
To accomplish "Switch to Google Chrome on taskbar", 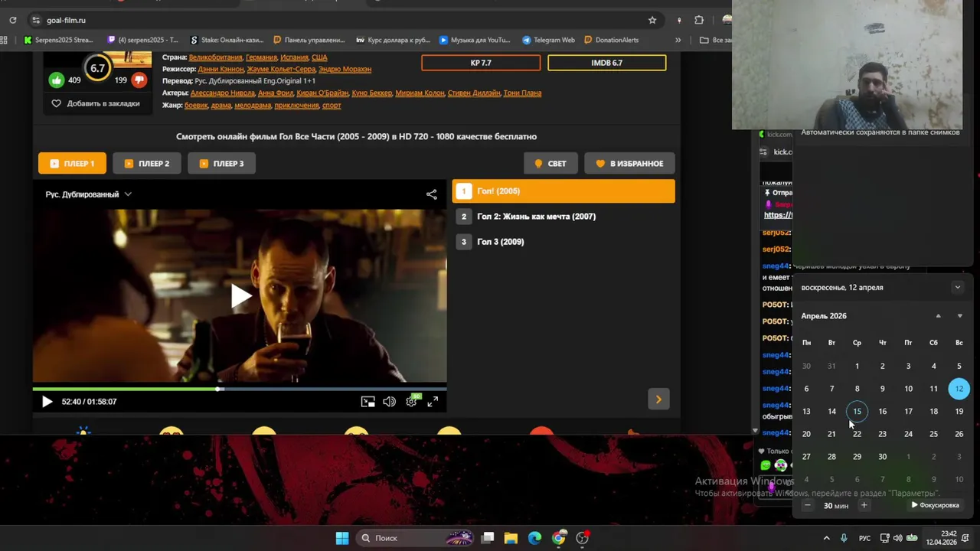I will pyautogui.click(x=559, y=538).
